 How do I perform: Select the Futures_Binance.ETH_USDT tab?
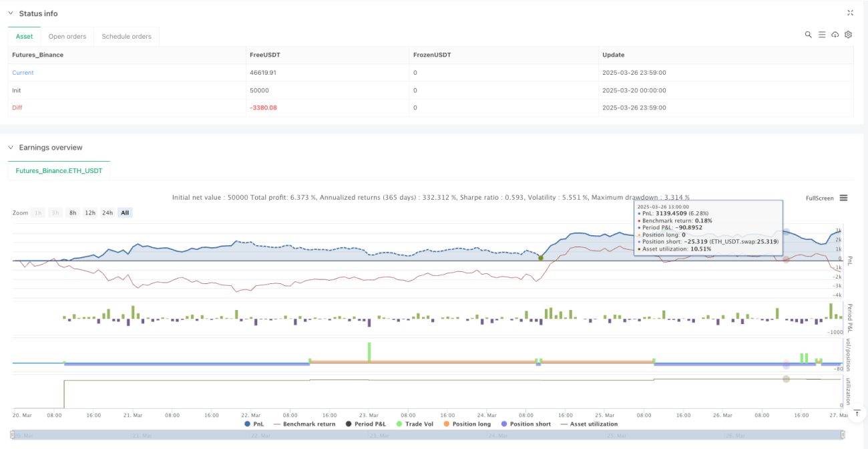pos(59,170)
